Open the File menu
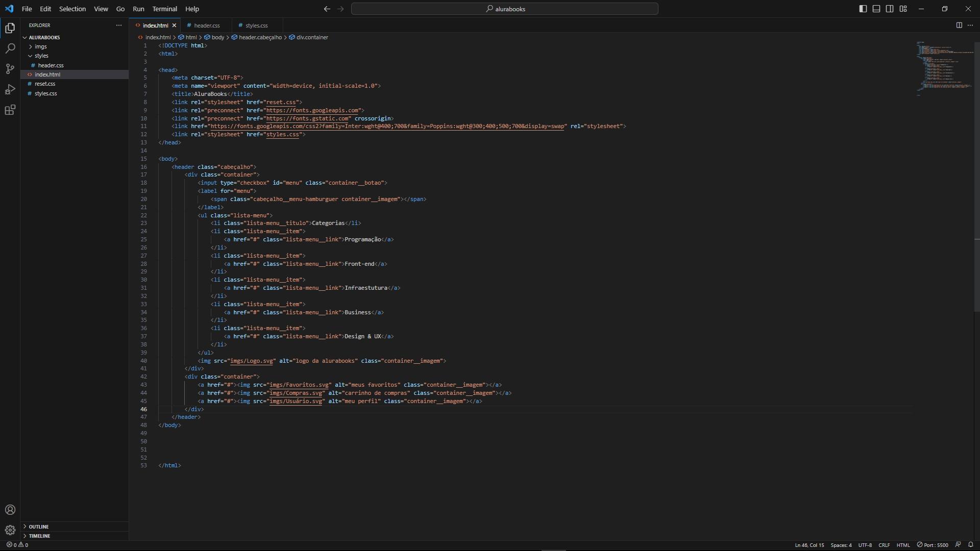 pyautogui.click(x=27, y=9)
